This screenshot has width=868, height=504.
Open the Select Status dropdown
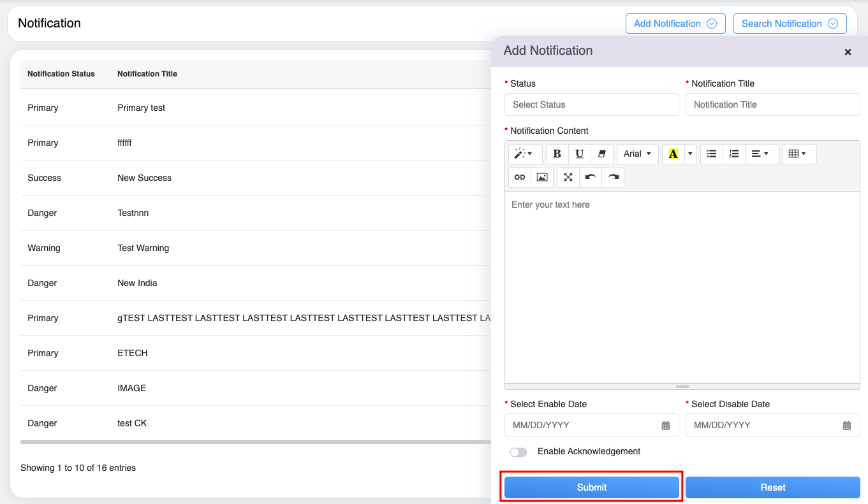591,104
